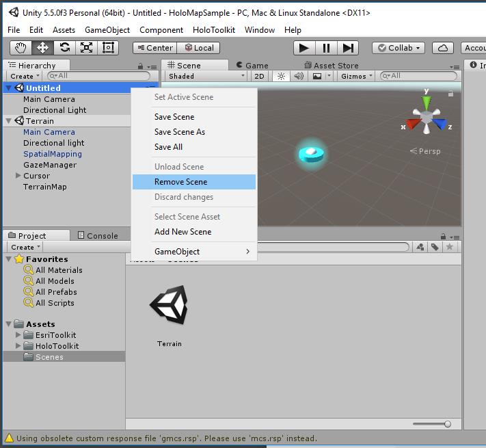The width and height of the screenshot is (486, 448).
Task: Toggle 2D scene view mode
Action: click(259, 77)
